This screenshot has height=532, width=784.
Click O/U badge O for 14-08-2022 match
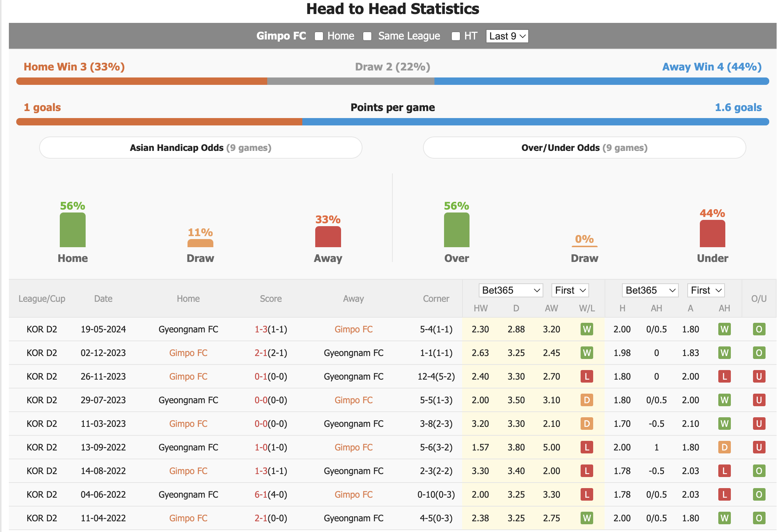(759, 471)
